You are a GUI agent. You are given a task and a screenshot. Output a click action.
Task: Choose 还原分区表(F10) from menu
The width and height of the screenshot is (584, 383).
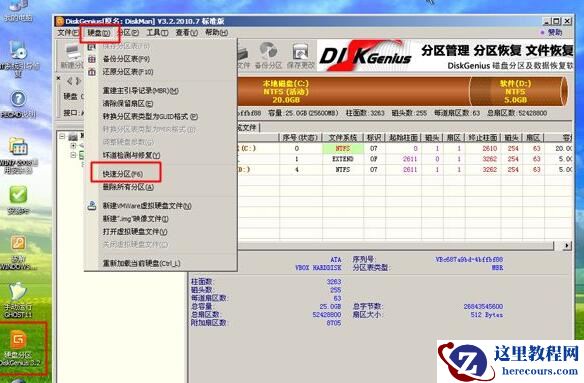(128, 72)
